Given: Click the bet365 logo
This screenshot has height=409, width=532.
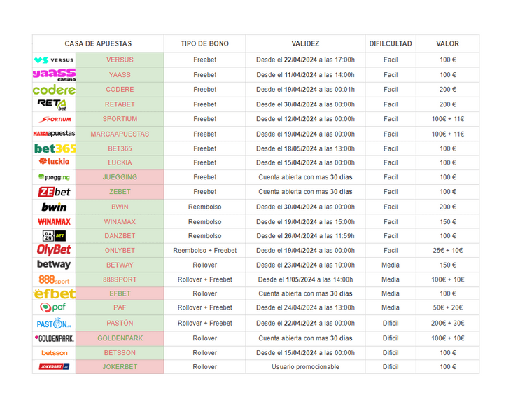Looking at the screenshot, I should [55, 148].
